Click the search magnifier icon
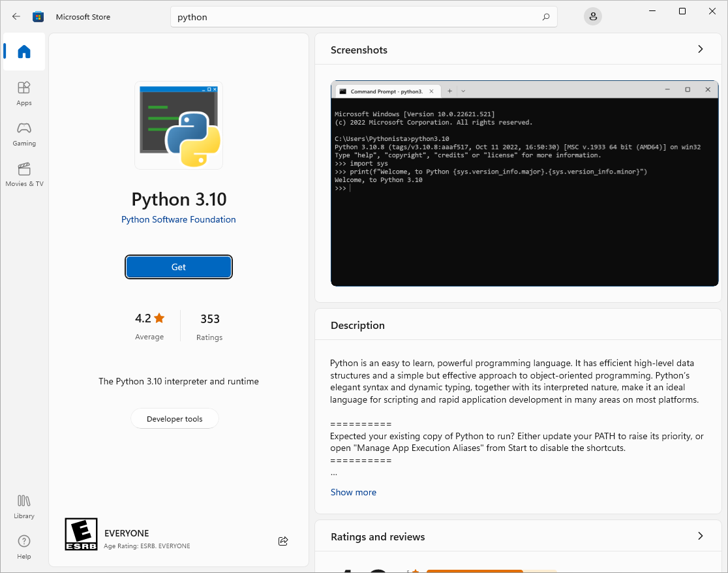 point(546,17)
